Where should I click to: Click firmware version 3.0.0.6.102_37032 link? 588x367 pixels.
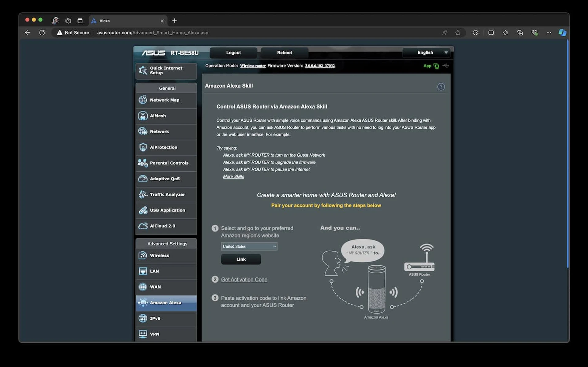[x=320, y=66]
